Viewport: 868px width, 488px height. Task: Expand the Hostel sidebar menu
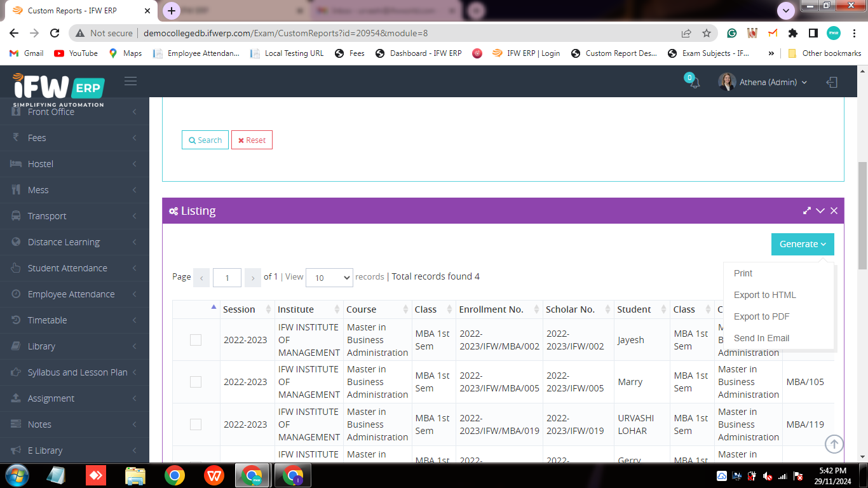(74, 164)
